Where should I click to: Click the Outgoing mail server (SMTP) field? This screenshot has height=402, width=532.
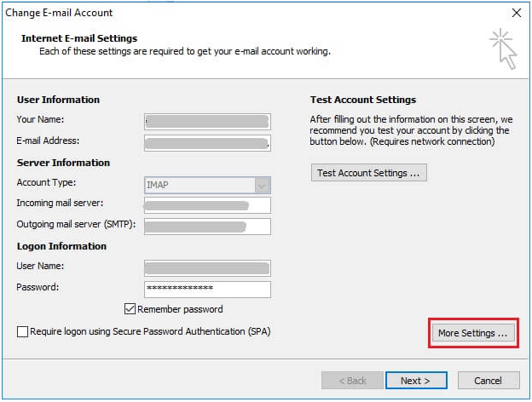click(x=207, y=226)
